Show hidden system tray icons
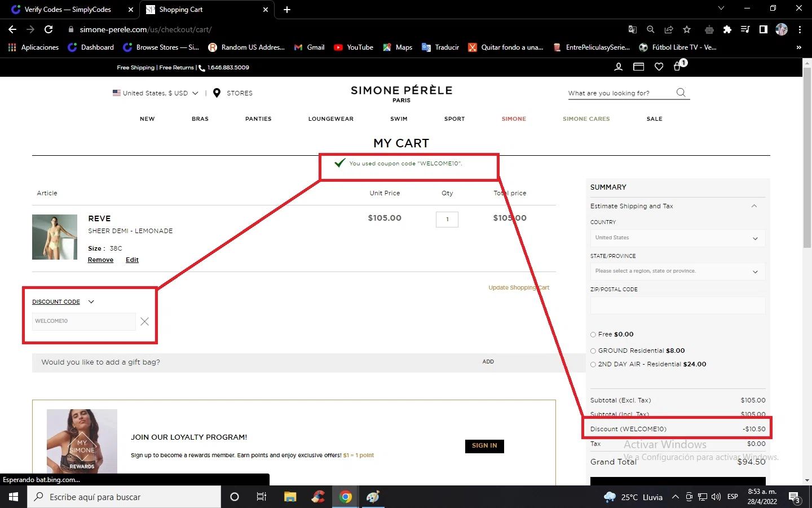 click(x=675, y=497)
